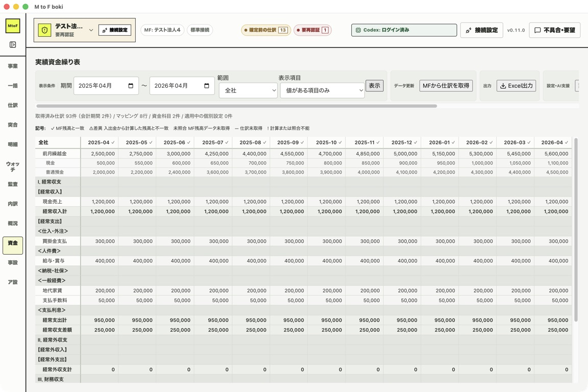Click the v0.11.0 version label

click(x=516, y=30)
